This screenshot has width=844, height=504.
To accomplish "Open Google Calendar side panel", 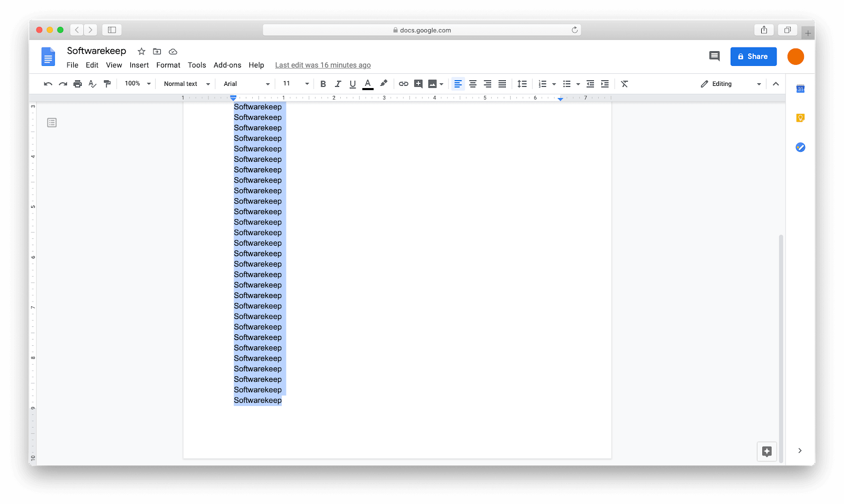I will pyautogui.click(x=800, y=89).
